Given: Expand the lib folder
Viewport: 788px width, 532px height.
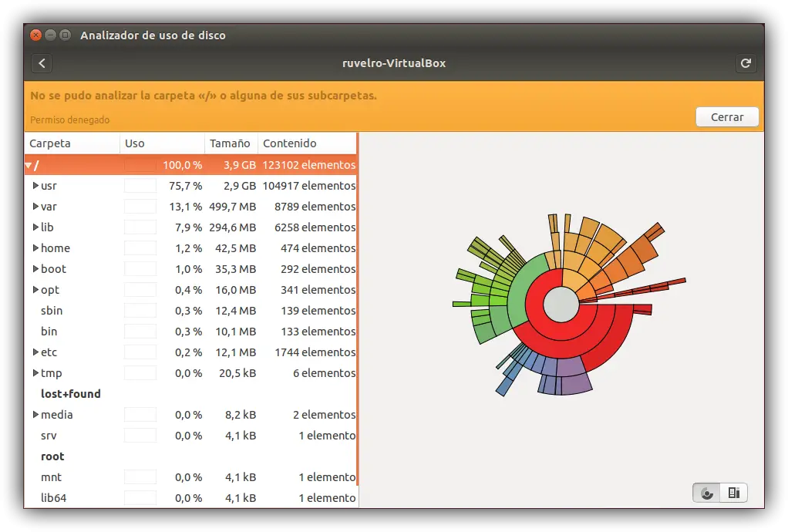Looking at the screenshot, I should [x=35, y=227].
